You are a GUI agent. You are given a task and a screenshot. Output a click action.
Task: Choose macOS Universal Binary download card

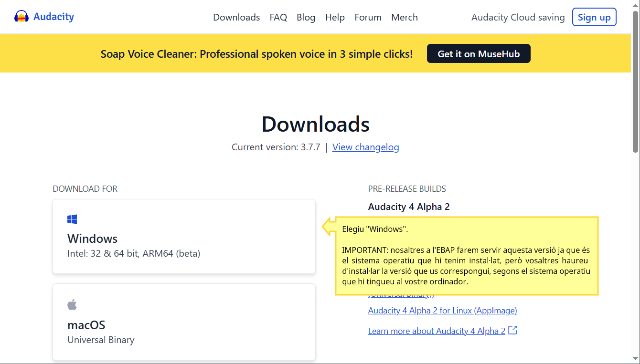point(184,322)
